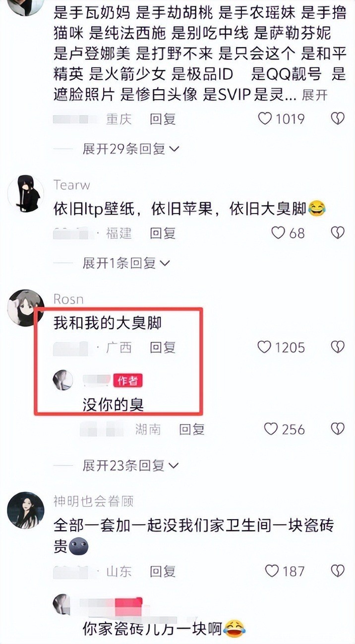Open Tearw's profile avatar

click(26, 194)
